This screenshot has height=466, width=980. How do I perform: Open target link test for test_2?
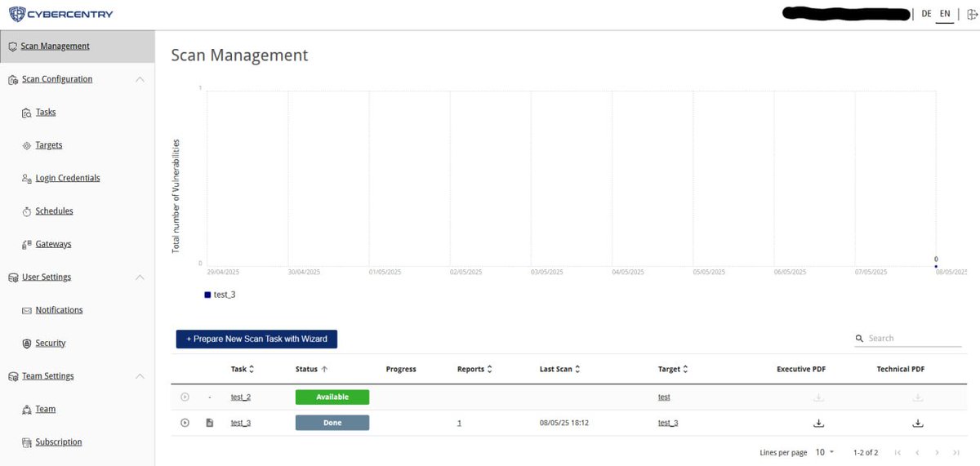point(664,397)
